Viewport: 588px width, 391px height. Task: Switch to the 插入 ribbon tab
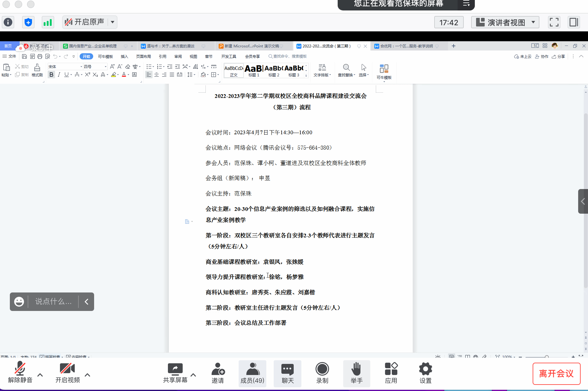pyautogui.click(x=124, y=56)
